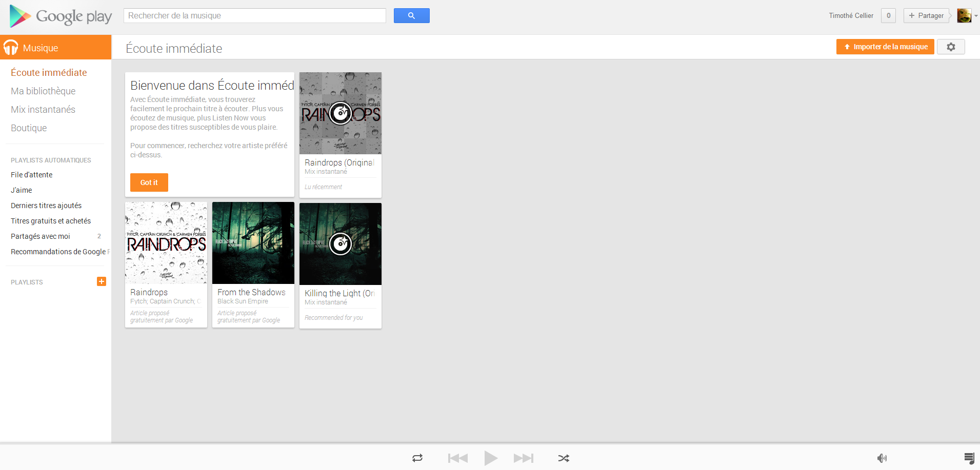The image size is (980, 470).
Task: Open Derniers titres ajoutés playlist
Action: click(46, 206)
